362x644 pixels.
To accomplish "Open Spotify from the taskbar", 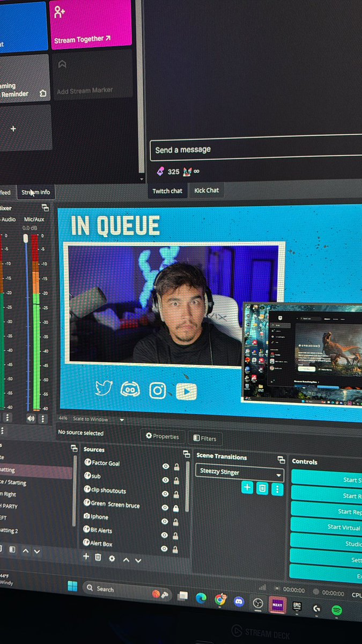I will [337, 610].
